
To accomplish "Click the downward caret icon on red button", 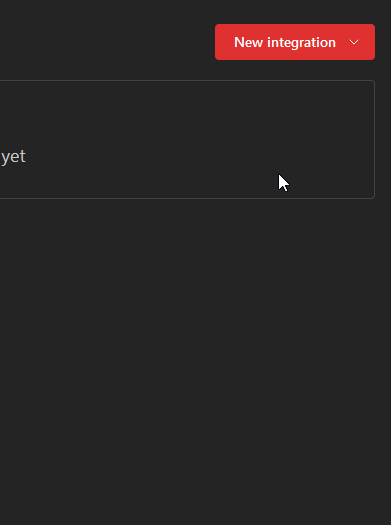I will (354, 42).
